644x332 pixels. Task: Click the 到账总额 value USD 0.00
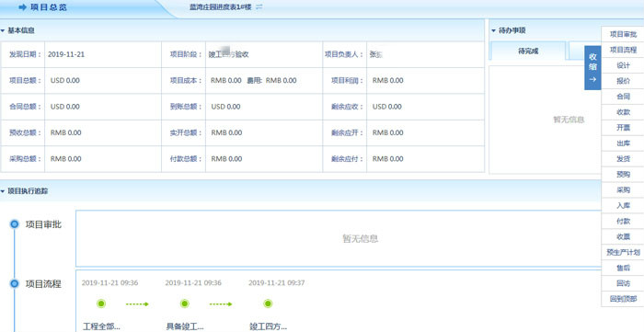click(226, 107)
